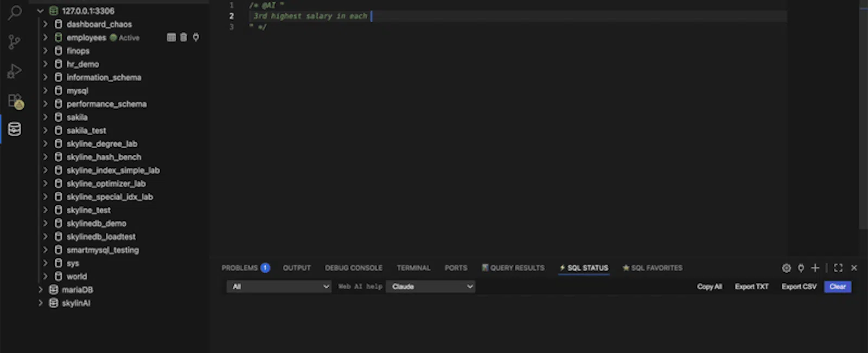Click the blue Clear button
Image resolution: width=868 pixels, height=353 pixels.
click(838, 287)
